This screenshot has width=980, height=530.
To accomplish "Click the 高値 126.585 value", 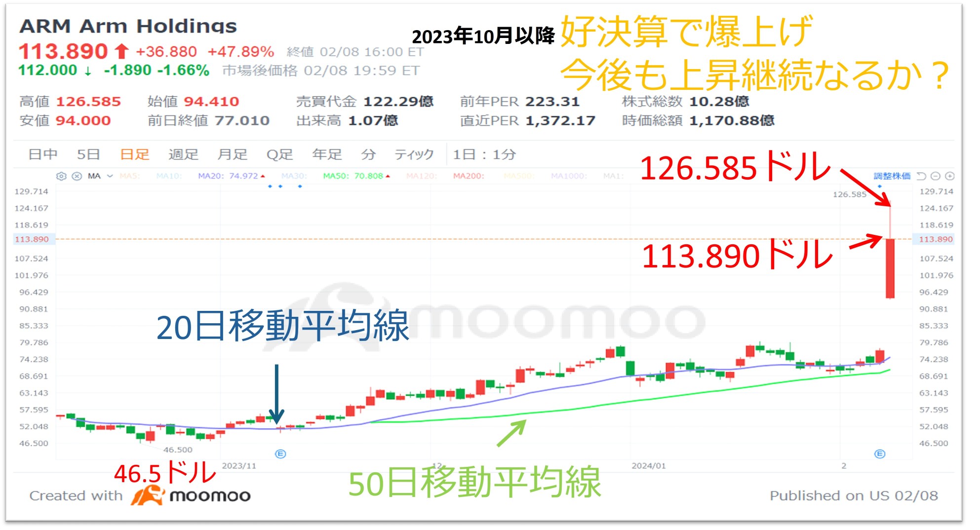I will point(88,102).
